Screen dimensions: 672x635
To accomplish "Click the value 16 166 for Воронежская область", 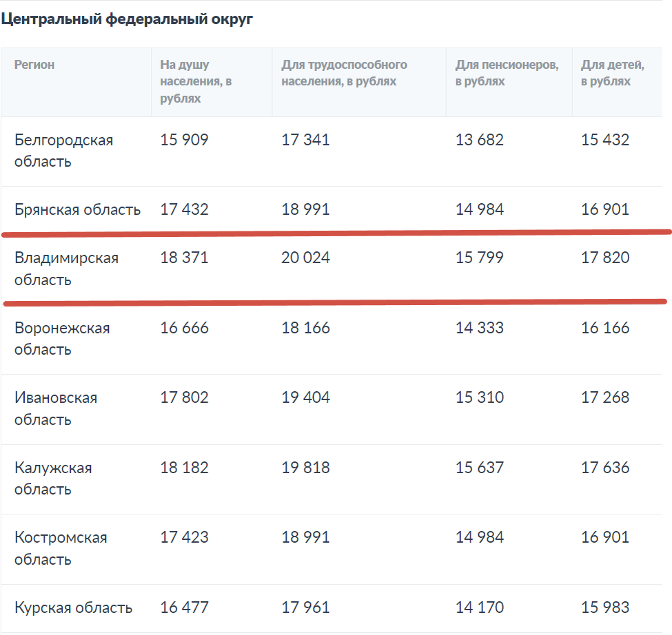I will coord(605,328).
